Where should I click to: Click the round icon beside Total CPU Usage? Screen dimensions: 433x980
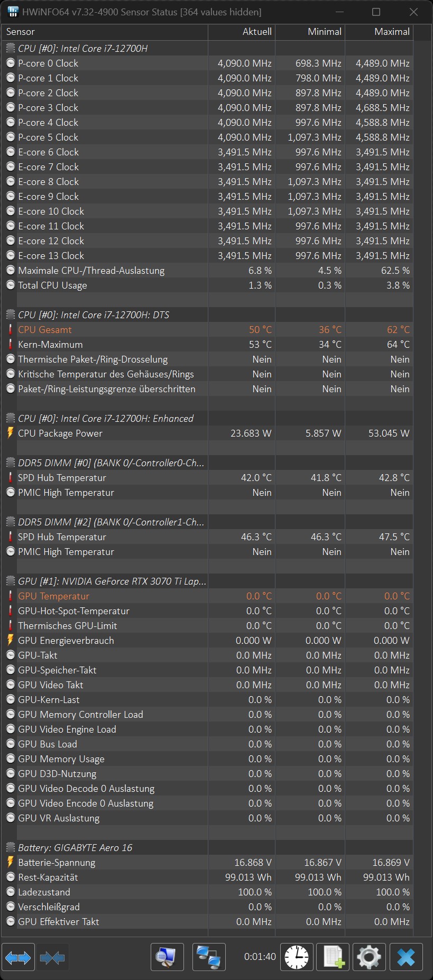click(x=11, y=285)
